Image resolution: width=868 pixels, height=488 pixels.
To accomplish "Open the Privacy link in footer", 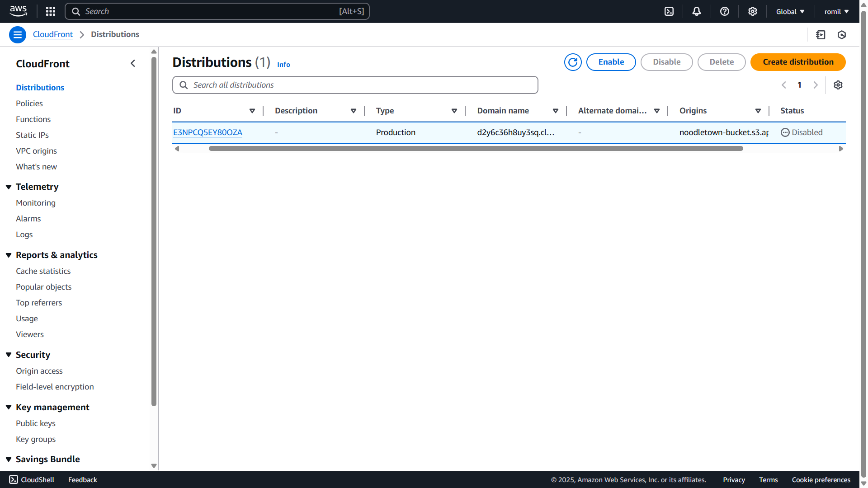I will (734, 479).
